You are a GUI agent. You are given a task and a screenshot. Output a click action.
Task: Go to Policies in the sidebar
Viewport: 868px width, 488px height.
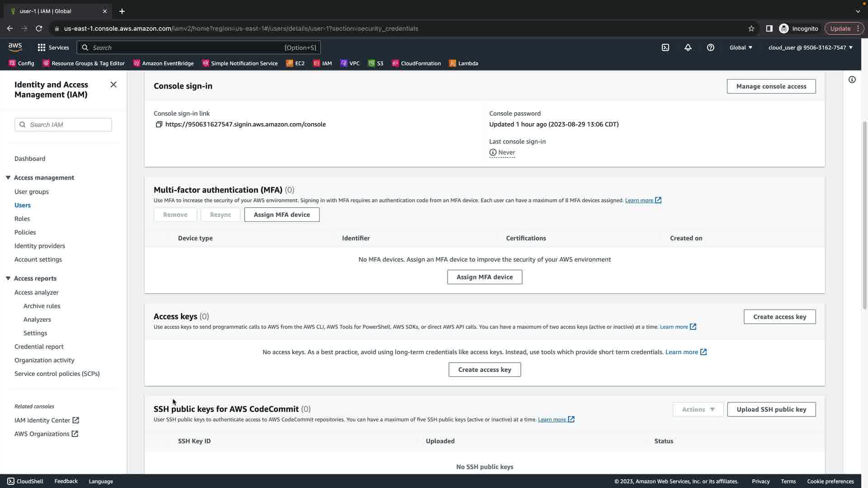pyautogui.click(x=25, y=232)
